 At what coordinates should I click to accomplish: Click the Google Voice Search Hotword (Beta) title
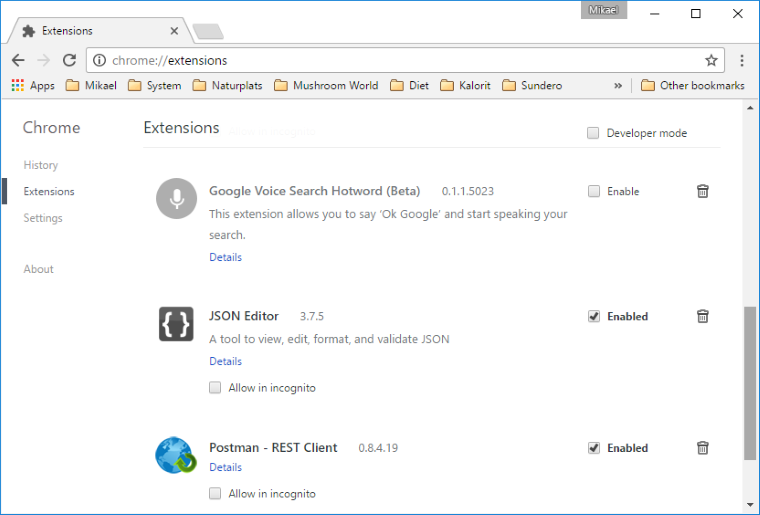coord(315,191)
